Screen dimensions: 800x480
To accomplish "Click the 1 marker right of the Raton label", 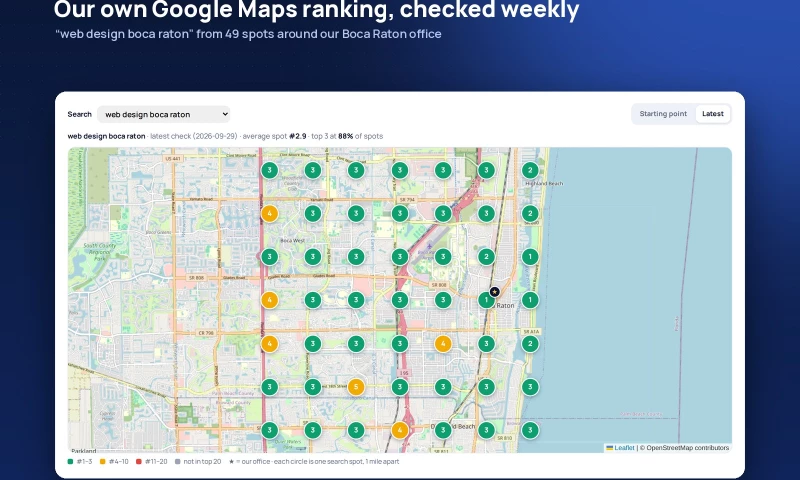I will [x=530, y=300].
